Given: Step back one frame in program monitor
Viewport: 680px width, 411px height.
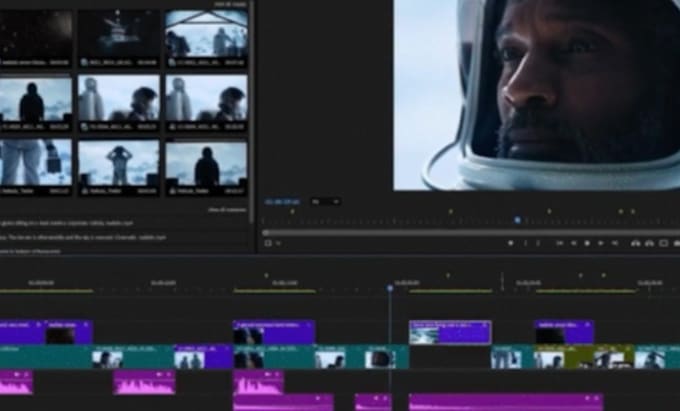Looking at the screenshot, I should tap(573, 243).
